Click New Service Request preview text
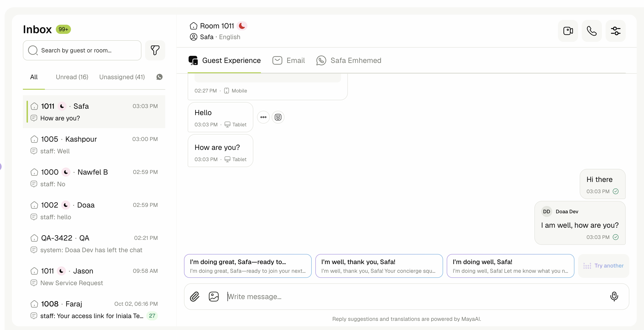Viewport: 644px width, 330px height. [x=71, y=283]
